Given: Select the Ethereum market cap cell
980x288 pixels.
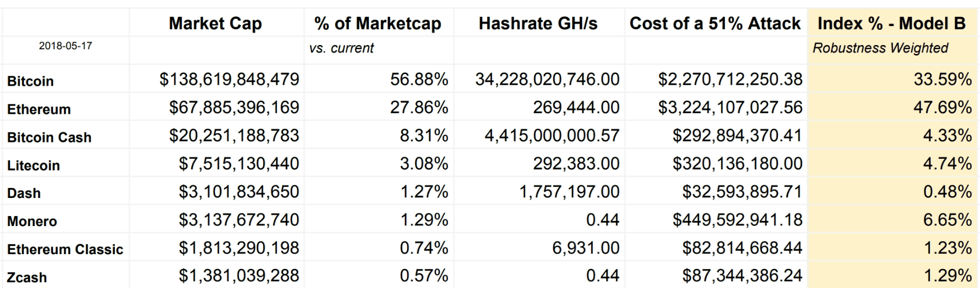Looking at the screenshot, I should [x=234, y=107].
